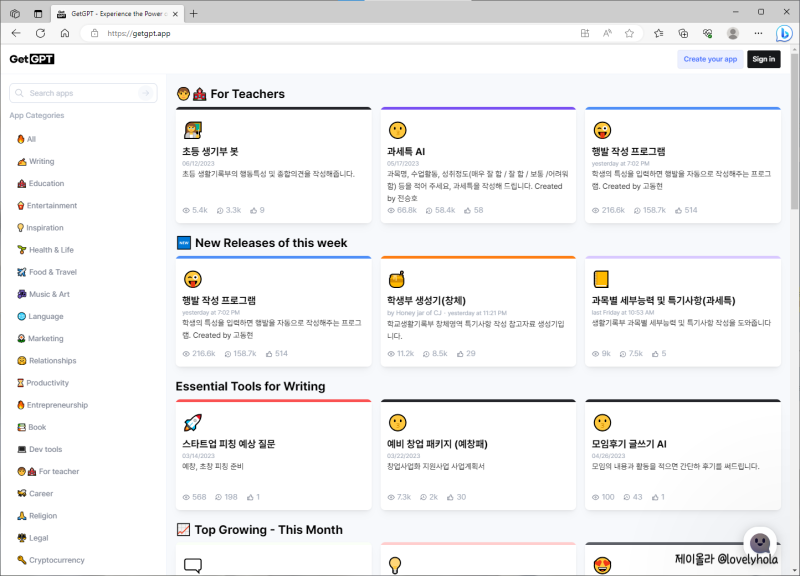Open the Collections toolbar icon

683,33
